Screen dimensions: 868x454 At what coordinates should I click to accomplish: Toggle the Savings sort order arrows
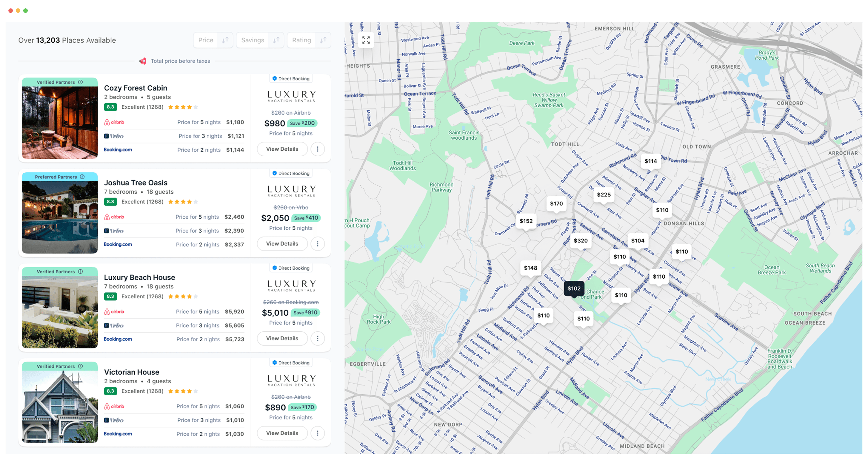(x=276, y=40)
